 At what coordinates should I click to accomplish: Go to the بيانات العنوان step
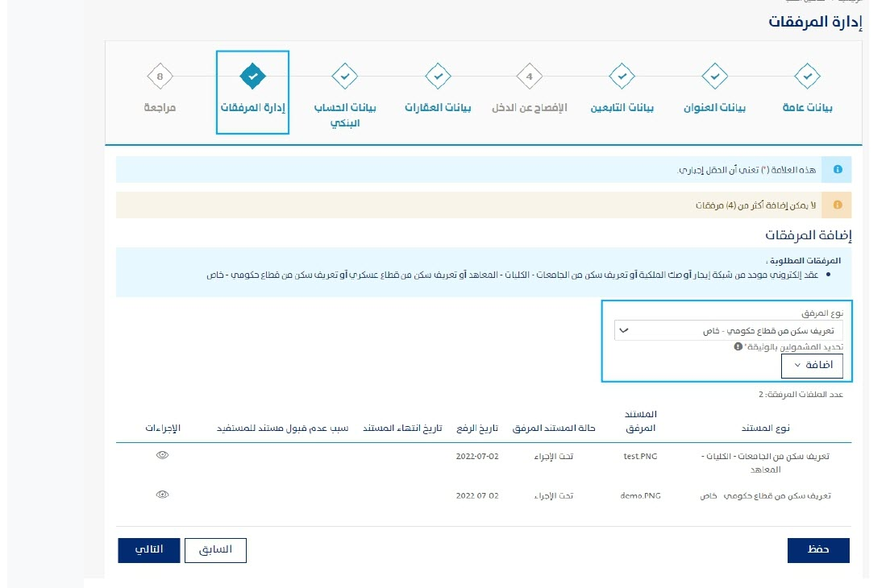pos(714,108)
